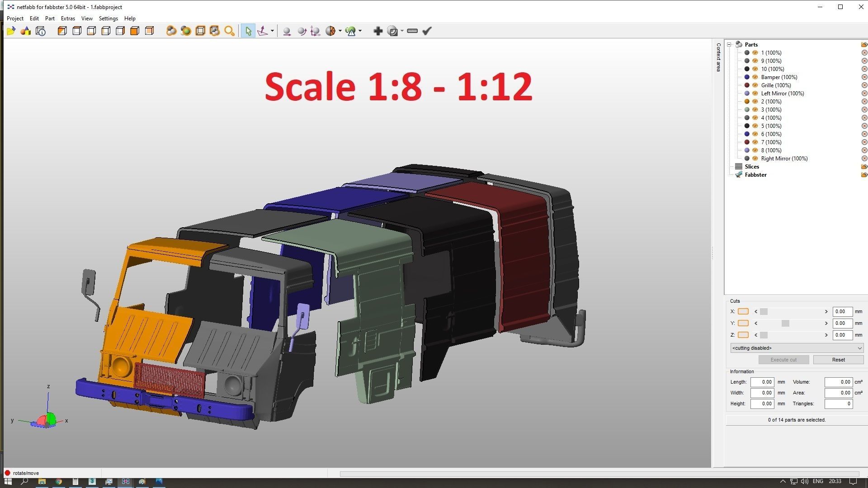Click the Y cut value input field
868x488 pixels.
[x=842, y=323]
